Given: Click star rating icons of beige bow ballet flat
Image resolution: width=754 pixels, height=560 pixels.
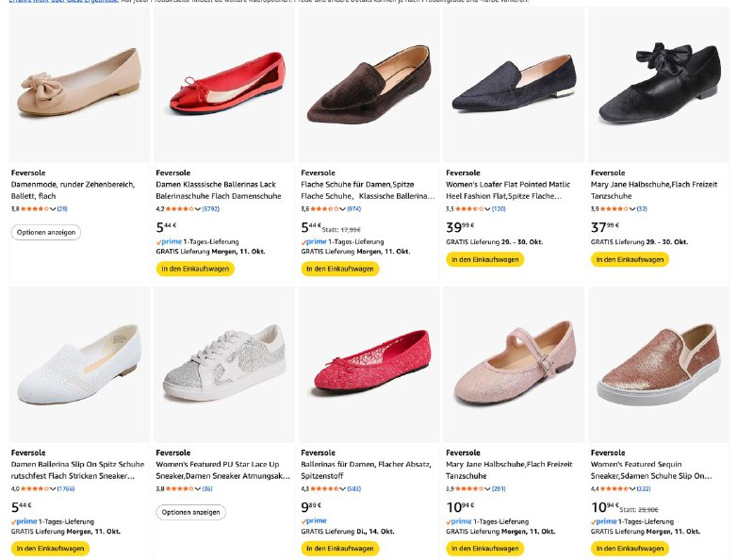Looking at the screenshot, I should pyautogui.click(x=36, y=208).
